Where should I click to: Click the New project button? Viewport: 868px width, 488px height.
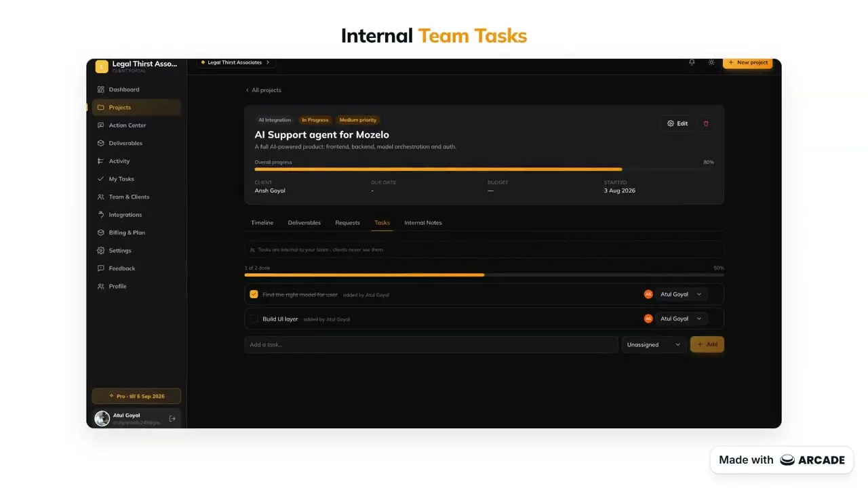747,62
